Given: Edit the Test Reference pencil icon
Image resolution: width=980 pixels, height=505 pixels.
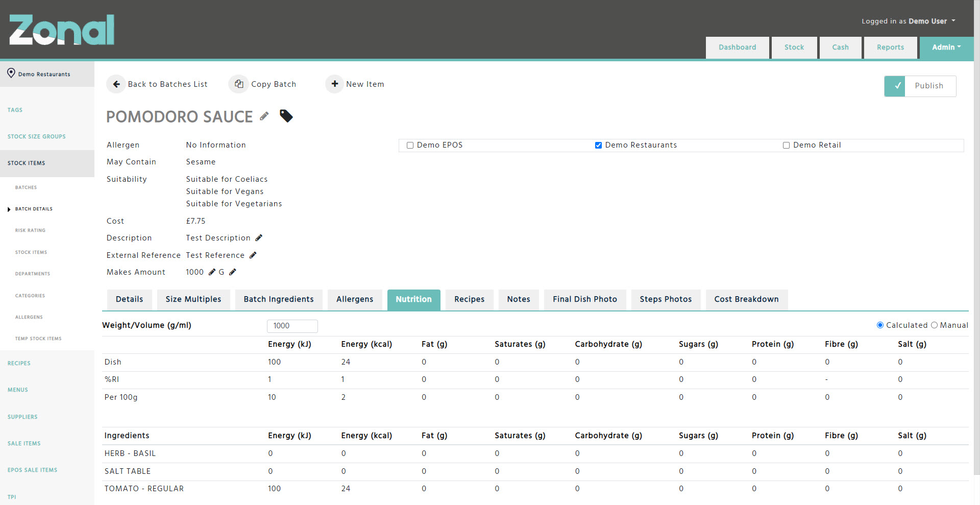Looking at the screenshot, I should 253,255.
